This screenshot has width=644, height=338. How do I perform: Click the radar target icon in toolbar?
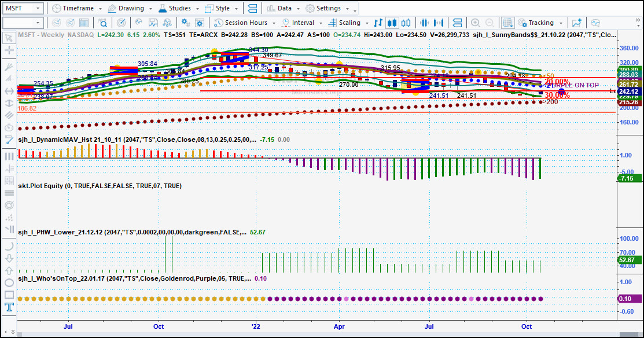pos(121,23)
